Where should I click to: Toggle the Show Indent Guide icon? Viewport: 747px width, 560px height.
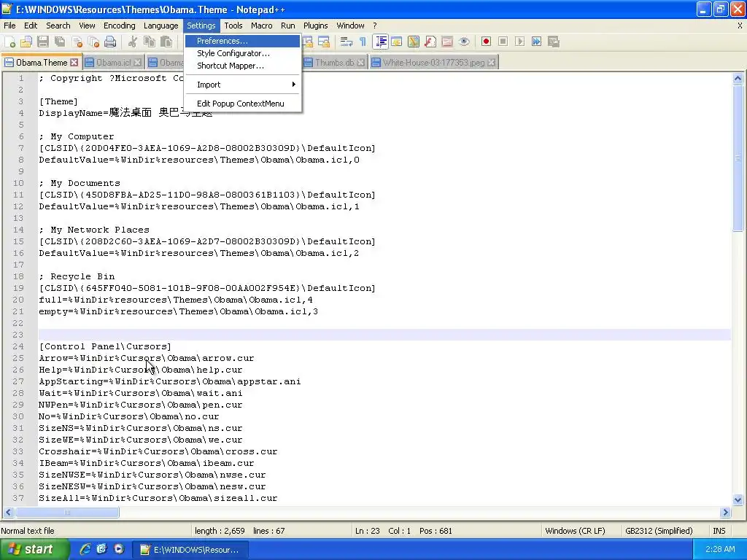point(380,42)
